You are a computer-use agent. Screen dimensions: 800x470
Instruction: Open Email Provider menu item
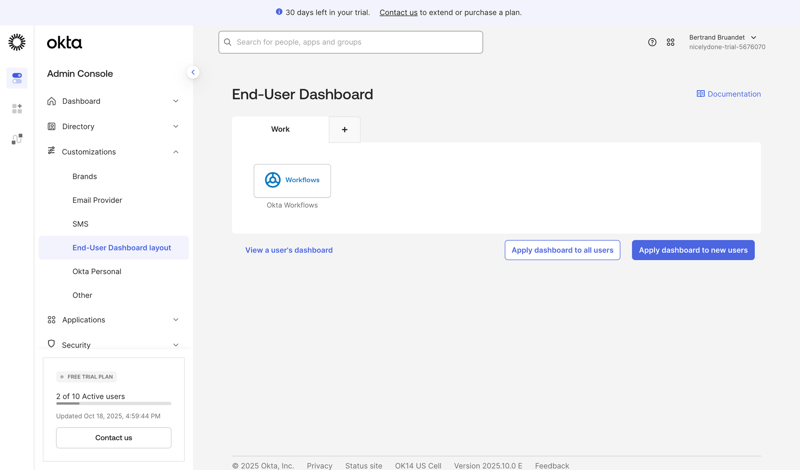tap(97, 200)
